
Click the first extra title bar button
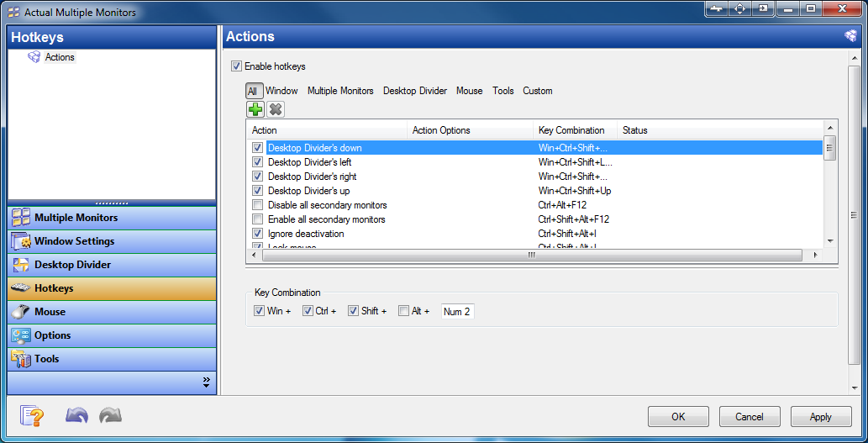pos(716,9)
